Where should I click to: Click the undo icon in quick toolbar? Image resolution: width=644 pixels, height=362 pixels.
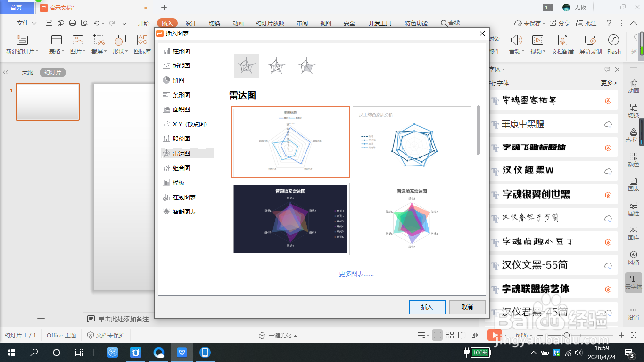click(x=96, y=23)
